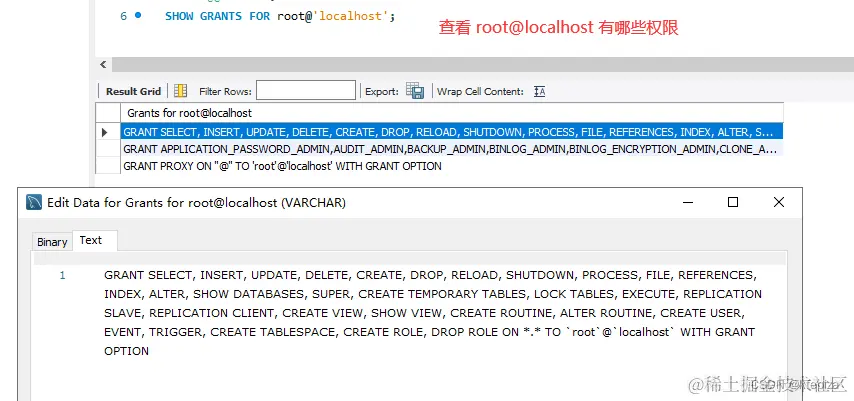Maximize the Edit Data dialog window
Screen dimensions: 854x401
(733, 202)
